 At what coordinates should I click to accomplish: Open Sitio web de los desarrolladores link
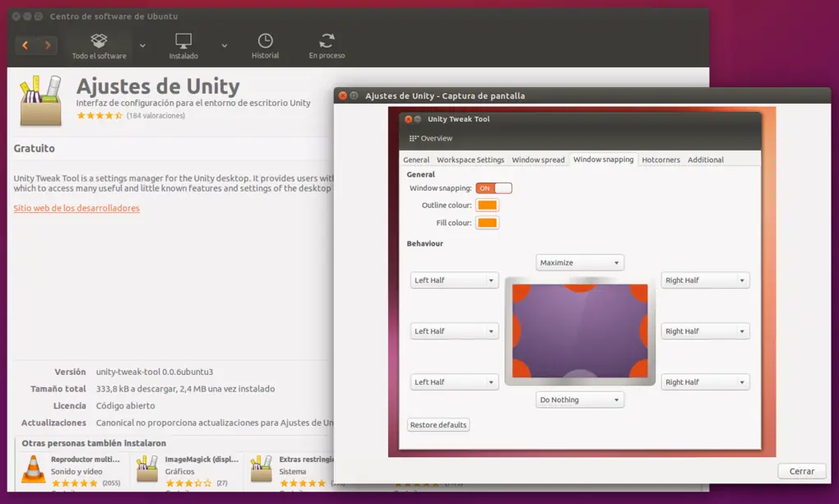coord(76,208)
